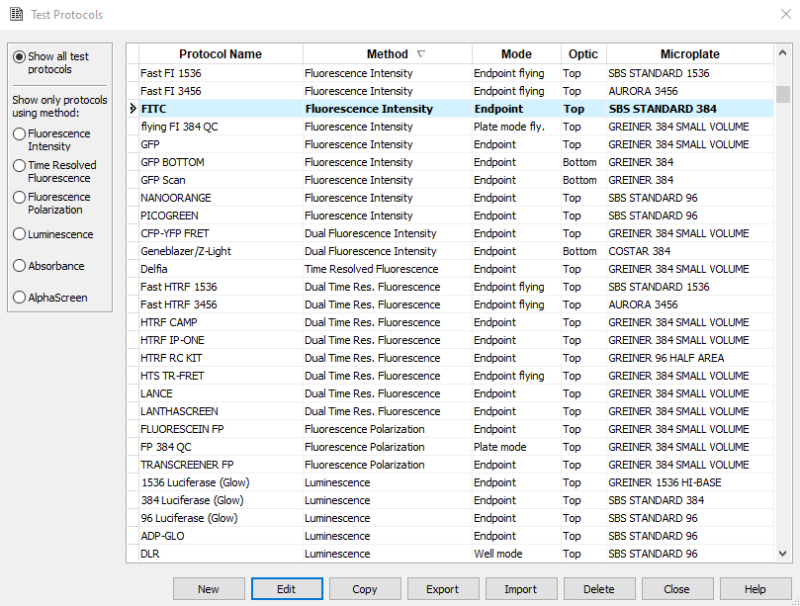
Task: Sort by the Microplate column header
Action: point(690,54)
